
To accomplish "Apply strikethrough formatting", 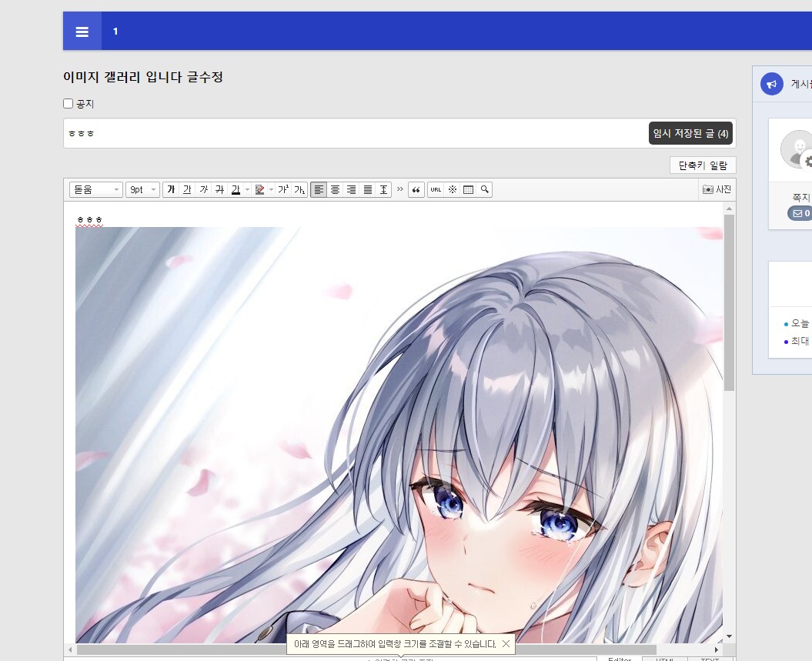I will tap(219, 189).
